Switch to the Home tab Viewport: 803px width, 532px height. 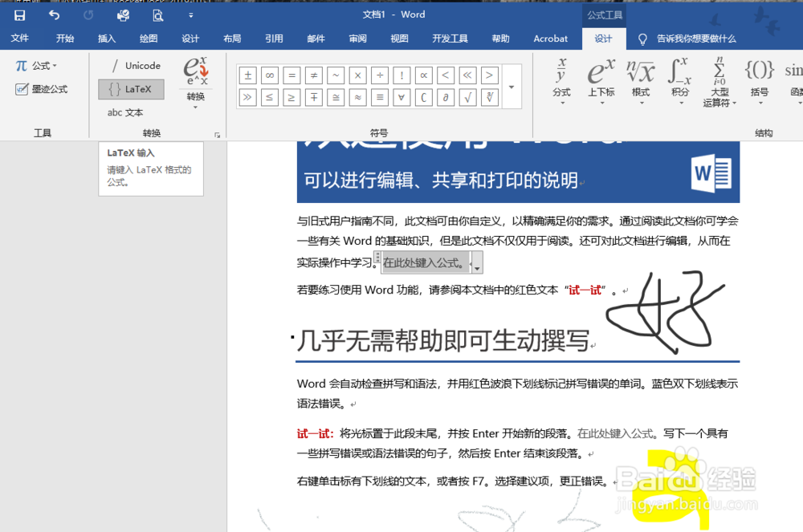(65, 39)
